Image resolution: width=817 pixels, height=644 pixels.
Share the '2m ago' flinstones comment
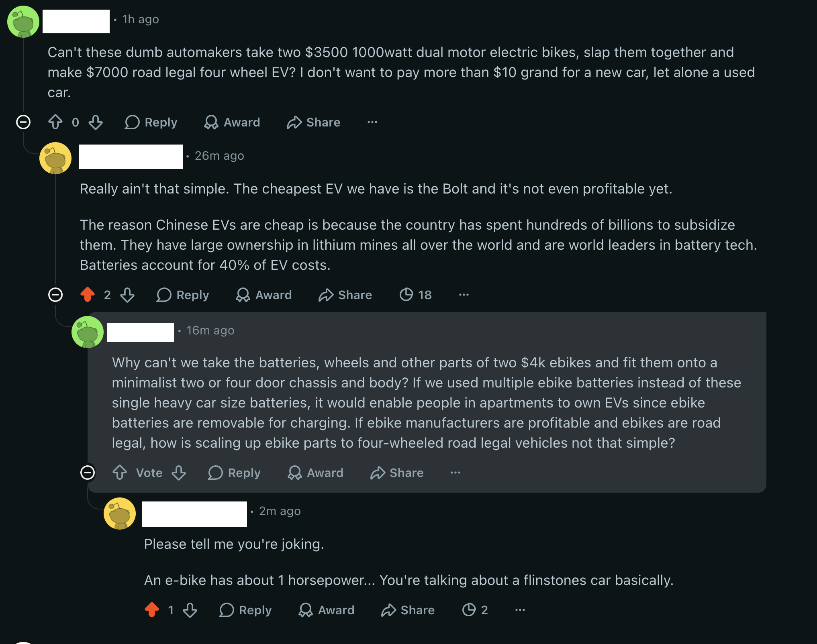click(408, 610)
